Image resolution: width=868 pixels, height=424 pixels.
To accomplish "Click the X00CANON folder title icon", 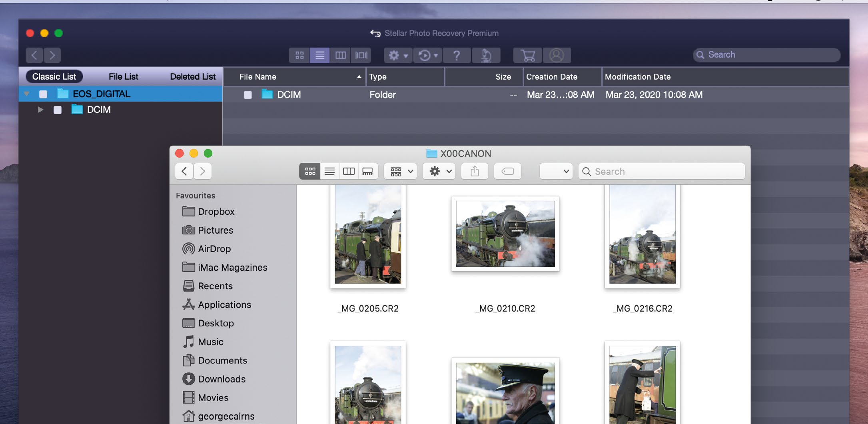I will click(x=431, y=154).
